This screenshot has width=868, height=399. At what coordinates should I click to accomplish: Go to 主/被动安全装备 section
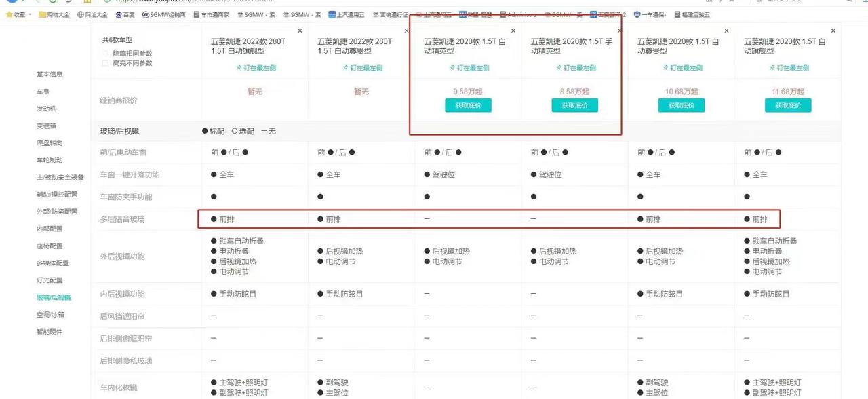[x=60, y=177]
